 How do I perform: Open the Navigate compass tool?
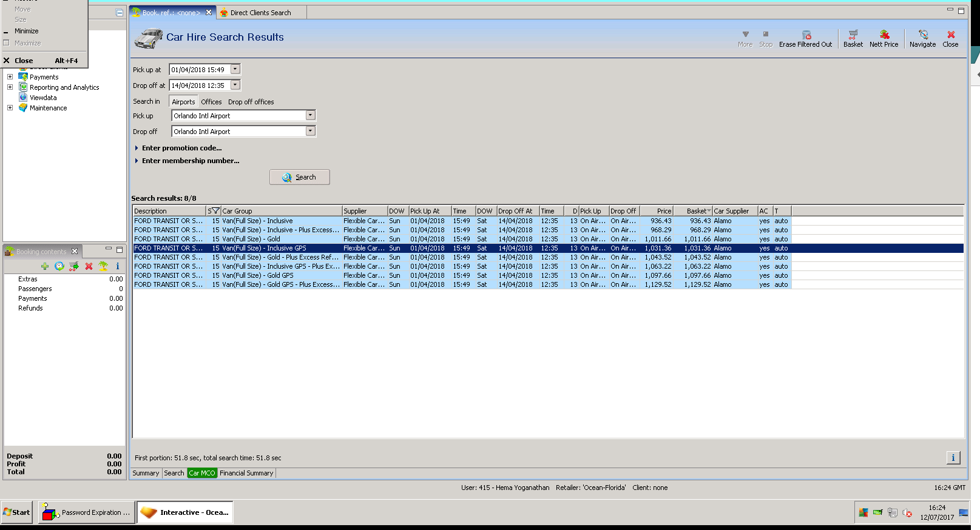[922, 38]
